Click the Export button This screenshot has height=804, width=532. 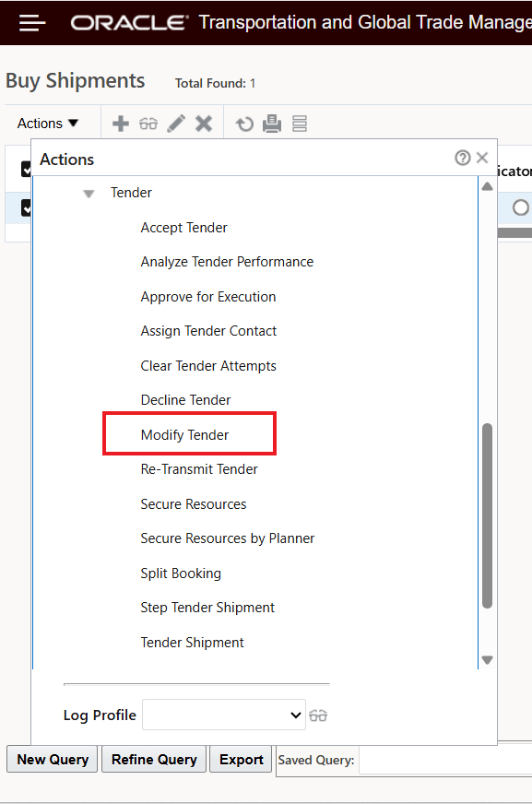click(x=241, y=759)
